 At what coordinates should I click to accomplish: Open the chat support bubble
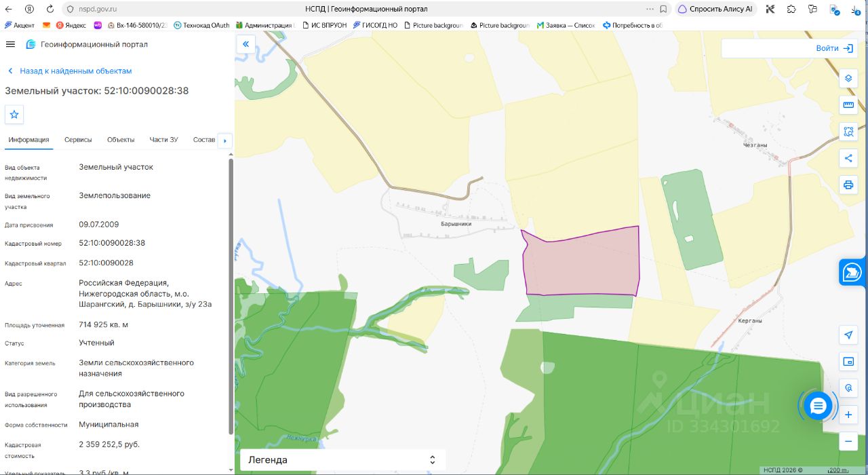click(818, 406)
